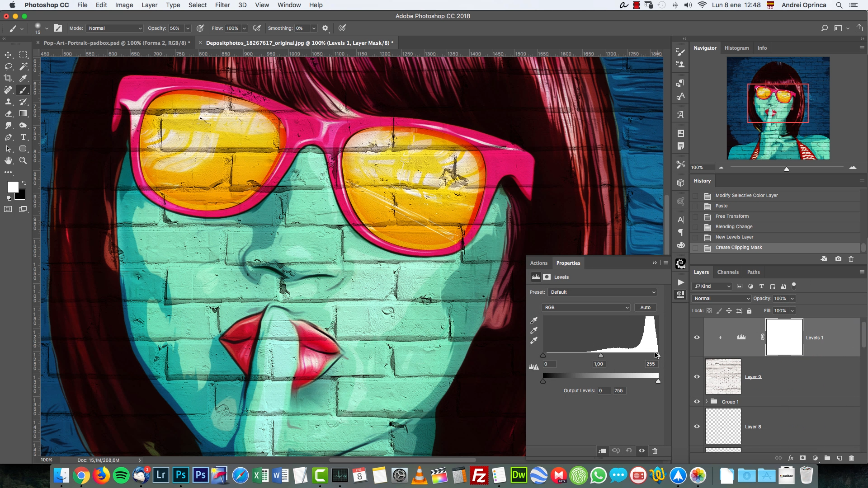The image size is (868, 488).
Task: Toggle Levels adjustment visibility in Properties
Action: [x=642, y=450]
